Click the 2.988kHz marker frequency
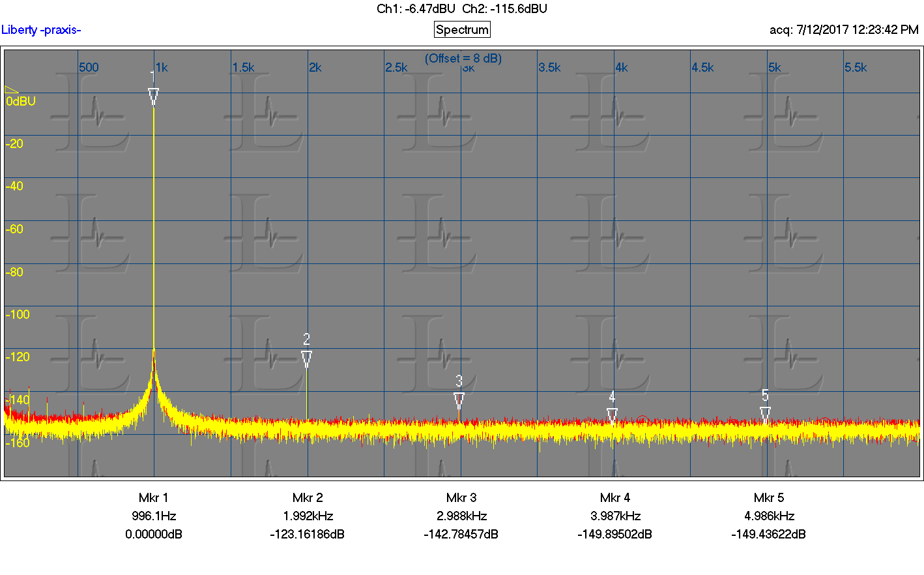Screen dimensions: 924x575 click(x=461, y=516)
